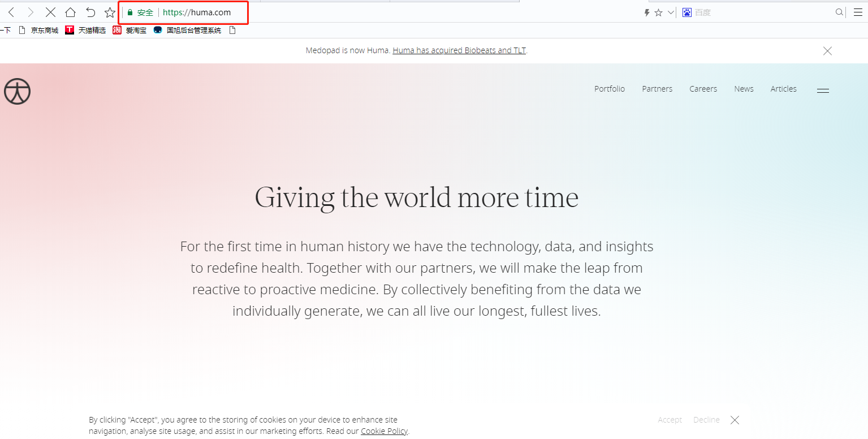Open the browser main hamburger menu
This screenshot has height=439, width=868.
click(x=858, y=12)
